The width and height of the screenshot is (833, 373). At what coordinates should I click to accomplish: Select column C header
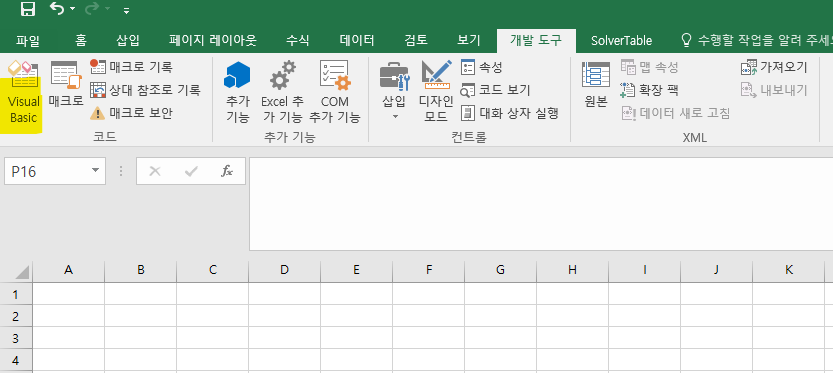212,270
